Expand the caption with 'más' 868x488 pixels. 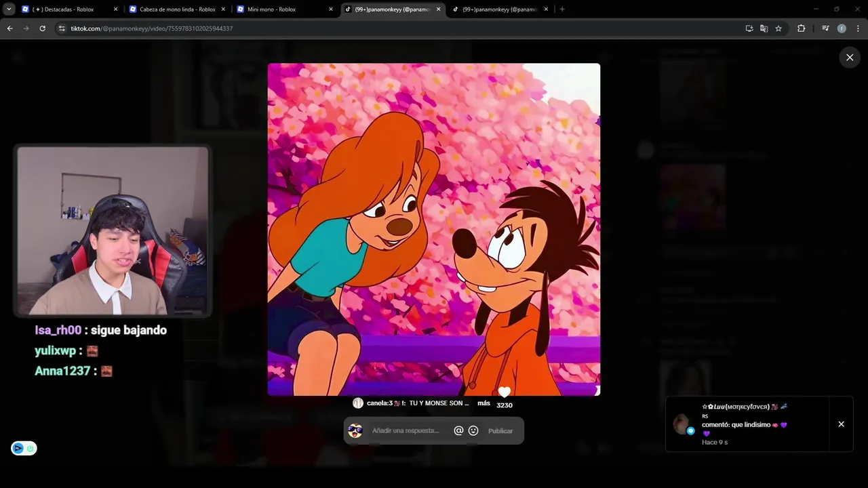(x=484, y=403)
